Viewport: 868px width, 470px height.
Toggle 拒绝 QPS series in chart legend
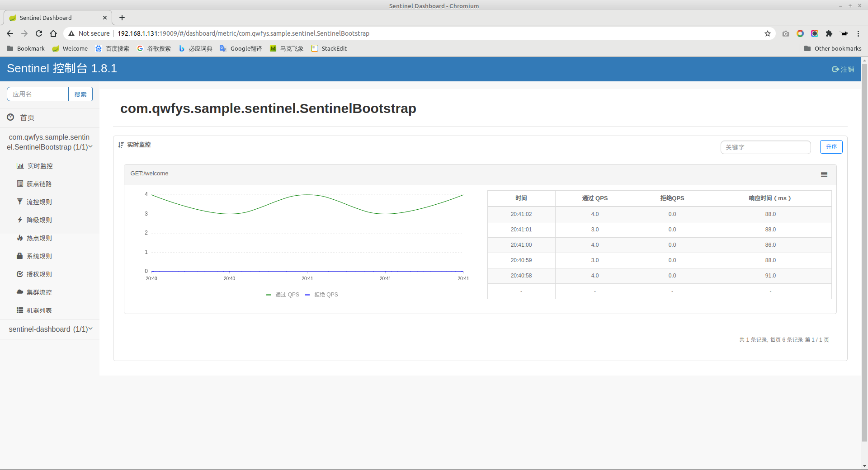pyautogui.click(x=322, y=295)
